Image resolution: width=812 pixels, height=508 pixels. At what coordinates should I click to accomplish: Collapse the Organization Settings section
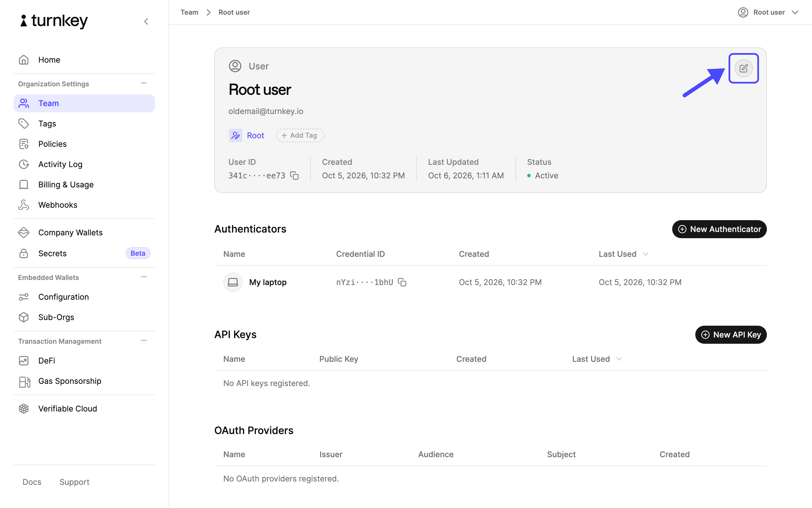144,83
